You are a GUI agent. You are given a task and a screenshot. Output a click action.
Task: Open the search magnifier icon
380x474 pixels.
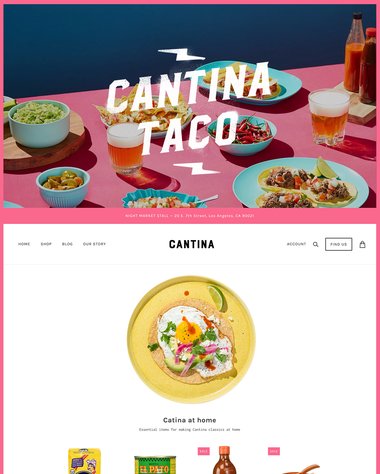coord(315,244)
